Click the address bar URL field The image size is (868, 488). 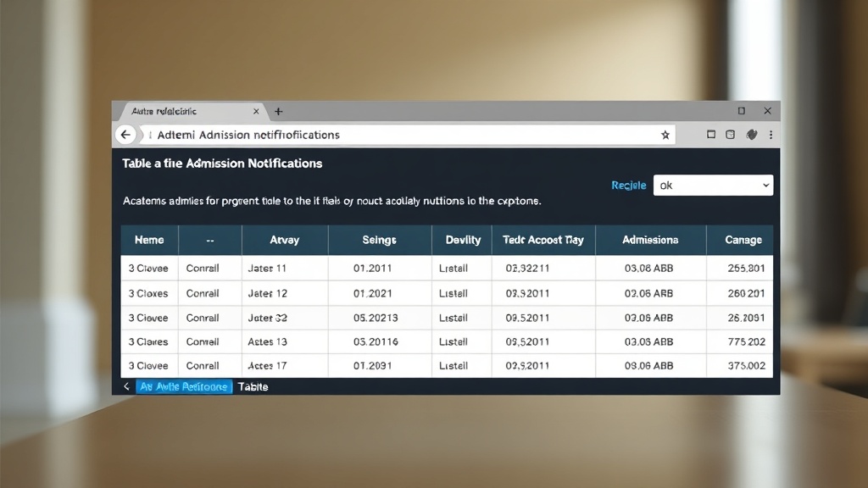pyautogui.click(x=398, y=135)
